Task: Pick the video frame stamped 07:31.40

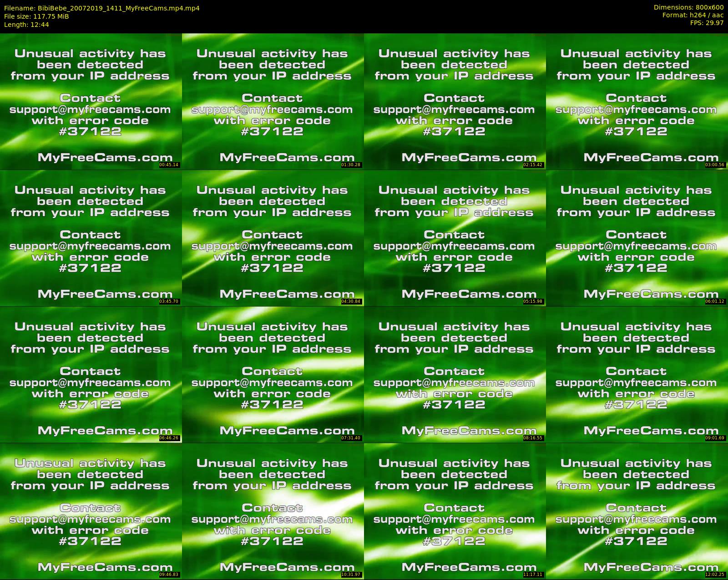Action: (273, 374)
